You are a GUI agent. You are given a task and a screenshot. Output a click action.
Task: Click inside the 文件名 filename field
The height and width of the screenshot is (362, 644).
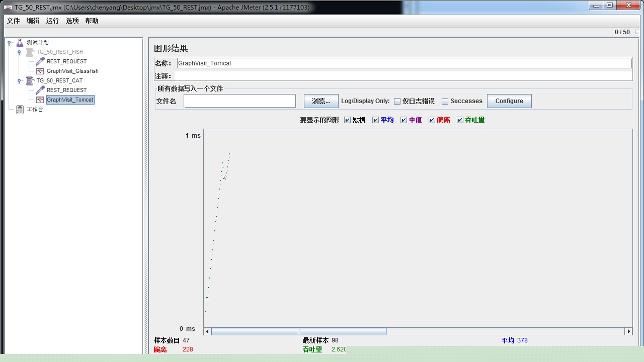point(239,101)
